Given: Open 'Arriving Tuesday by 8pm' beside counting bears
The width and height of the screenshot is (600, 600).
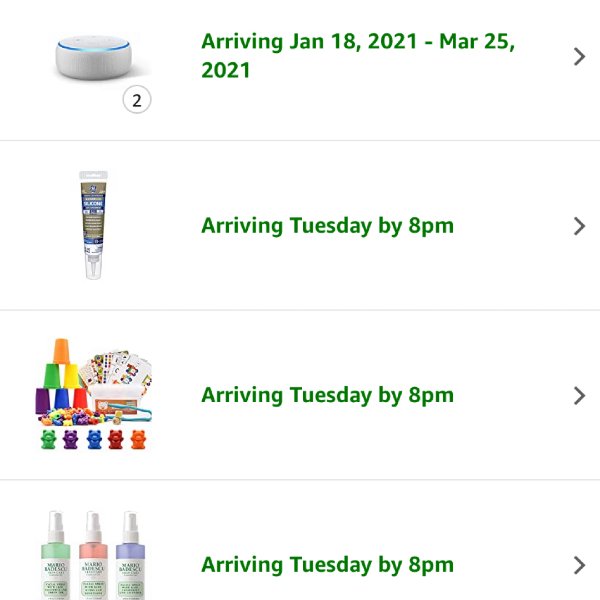Looking at the screenshot, I should pyautogui.click(x=327, y=395).
